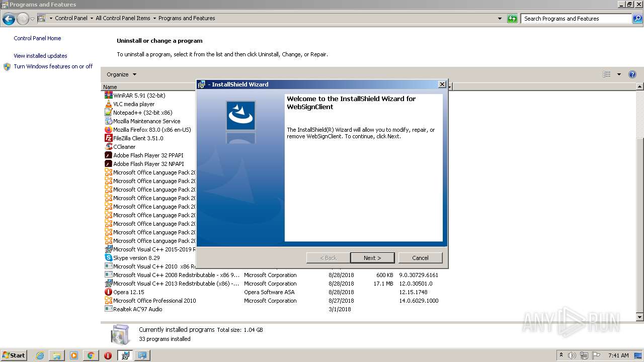
Task: Click the WinRAR 5.91 program icon
Action: tap(108, 95)
